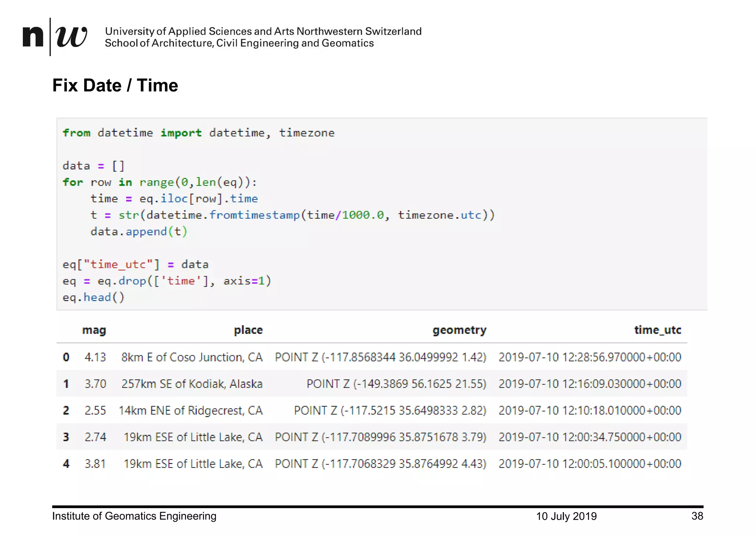
Task: Click time '2019-07-10 12:10:18.010000+00:00'
Action: point(590,410)
